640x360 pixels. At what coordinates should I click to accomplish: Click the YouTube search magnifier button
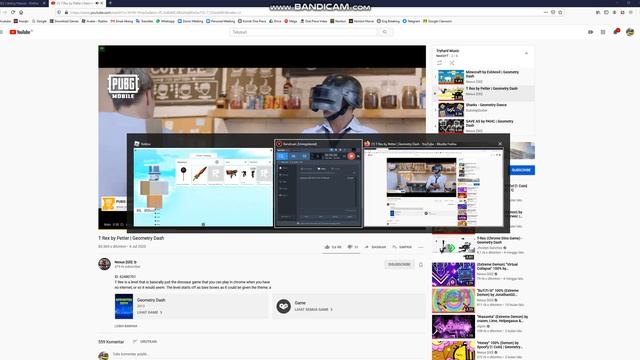pos(384,32)
